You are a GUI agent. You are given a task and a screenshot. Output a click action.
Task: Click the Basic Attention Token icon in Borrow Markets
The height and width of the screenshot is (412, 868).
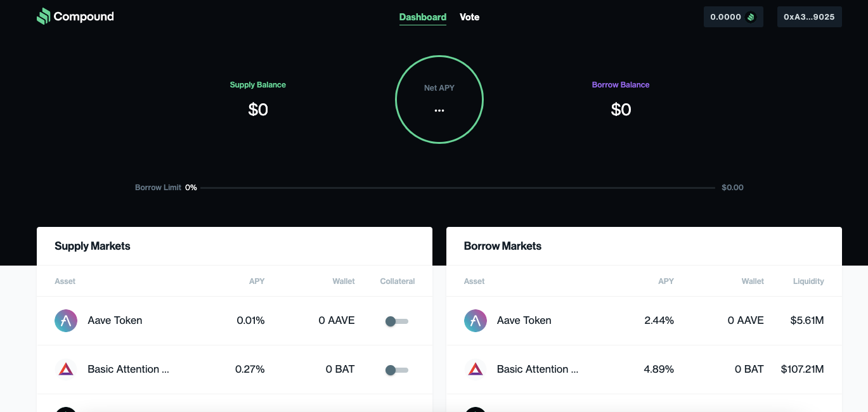click(476, 370)
